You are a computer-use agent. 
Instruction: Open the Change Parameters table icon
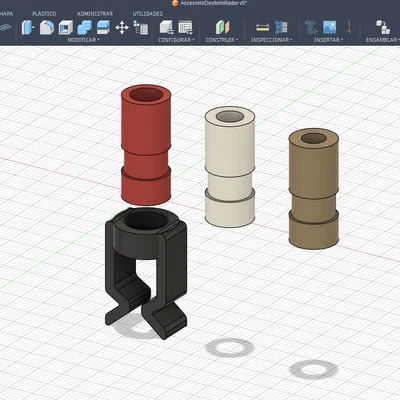coord(141,27)
